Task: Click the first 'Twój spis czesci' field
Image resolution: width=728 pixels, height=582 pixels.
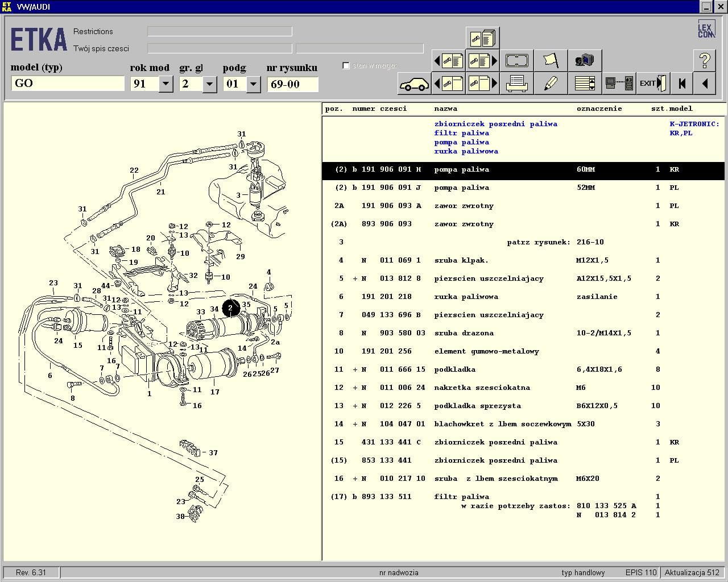Action: click(220, 48)
